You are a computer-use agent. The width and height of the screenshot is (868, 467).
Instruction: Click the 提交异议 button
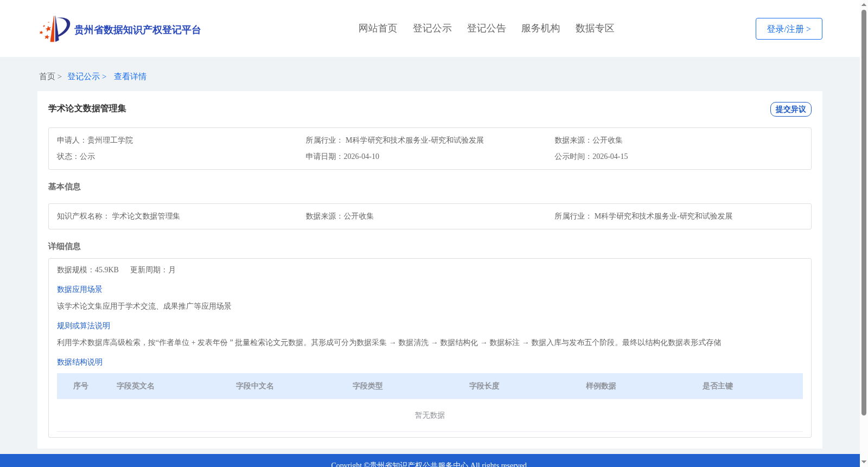coord(790,109)
